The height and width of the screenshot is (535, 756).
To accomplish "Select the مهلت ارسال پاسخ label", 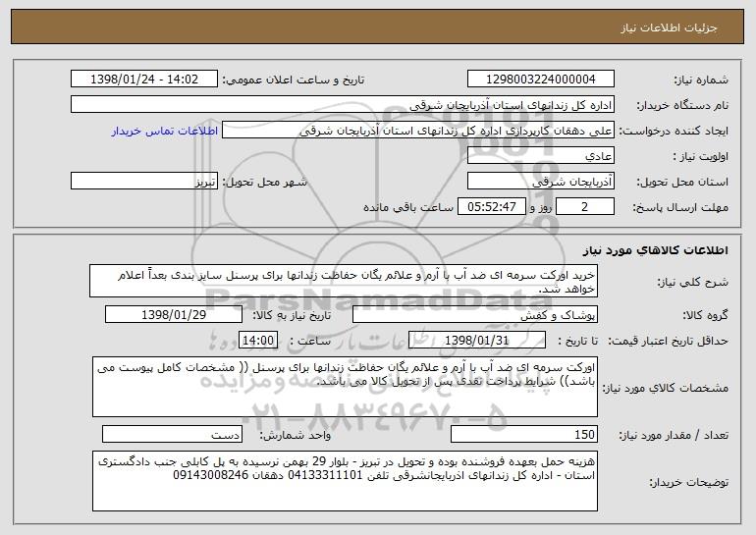I will point(680,207).
